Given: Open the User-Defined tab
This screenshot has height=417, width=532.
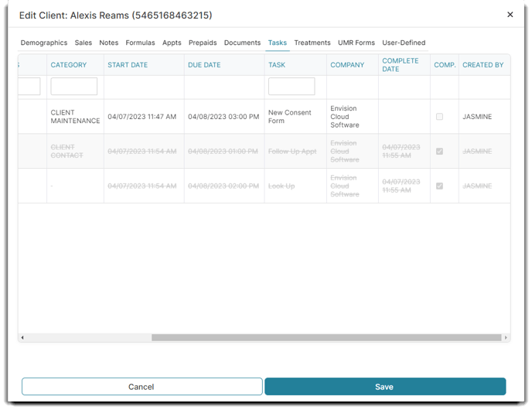Looking at the screenshot, I should coord(404,43).
